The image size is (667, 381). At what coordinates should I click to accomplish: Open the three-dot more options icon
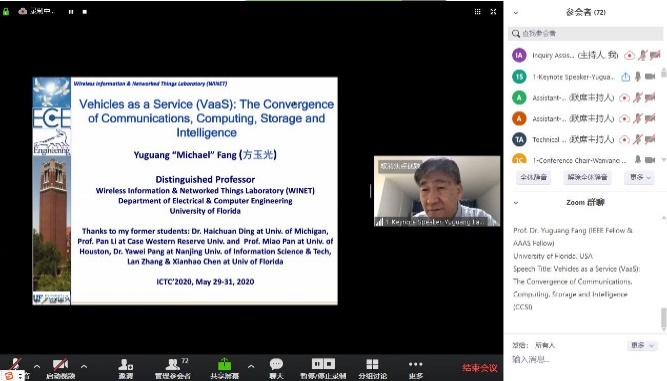(x=416, y=364)
